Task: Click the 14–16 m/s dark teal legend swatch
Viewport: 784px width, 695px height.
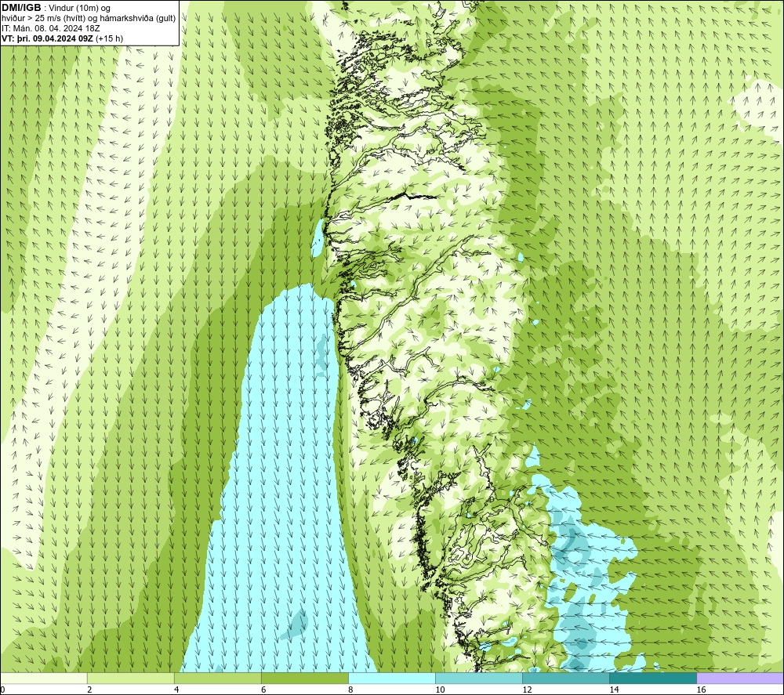Action: [653, 678]
